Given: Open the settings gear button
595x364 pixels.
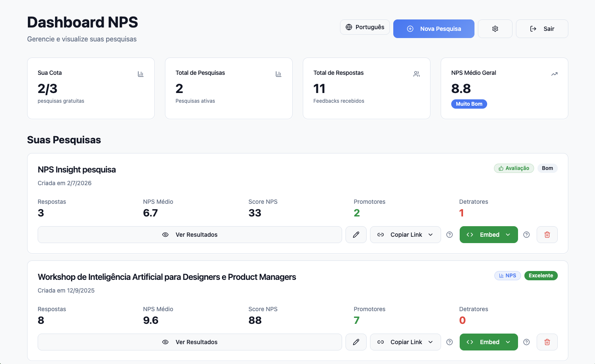Looking at the screenshot, I should 495,29.
